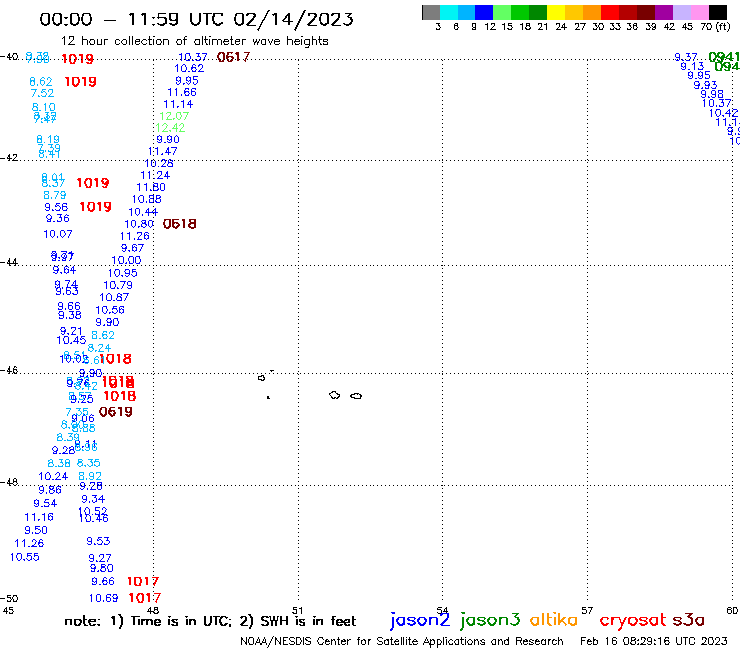740x650 pixels.
Task: Click the 0617 time stamp
Action: click(x=233, y=57)
